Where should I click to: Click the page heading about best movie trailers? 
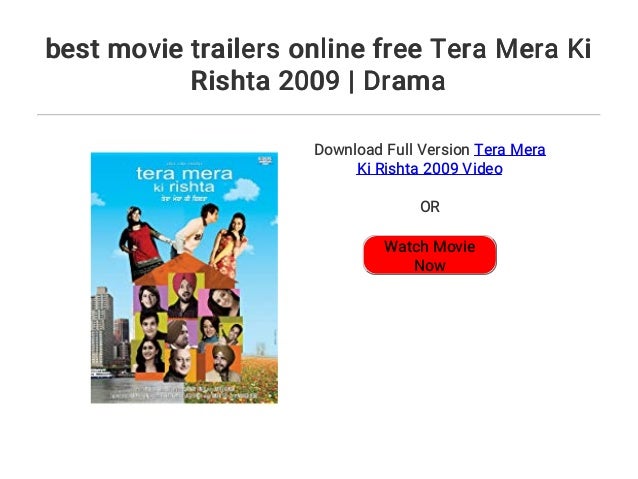tap(318, 64)
